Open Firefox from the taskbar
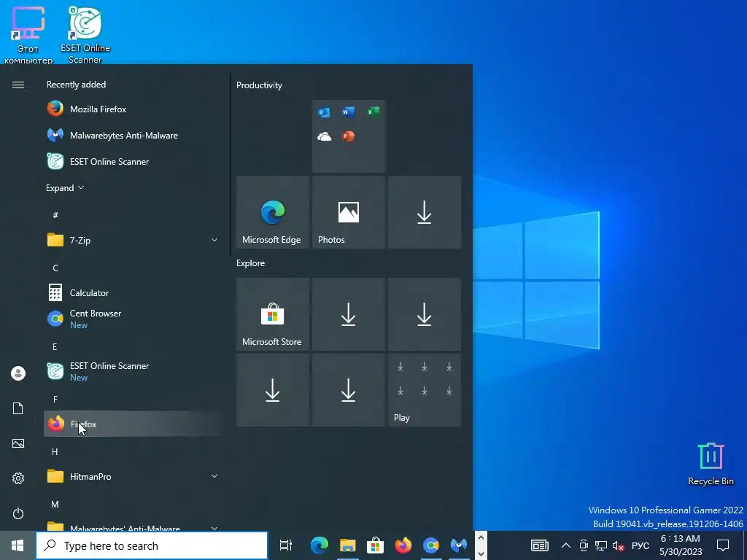Image resolution: width=747 pixels, height=560 pixels. tap(403, 545)
